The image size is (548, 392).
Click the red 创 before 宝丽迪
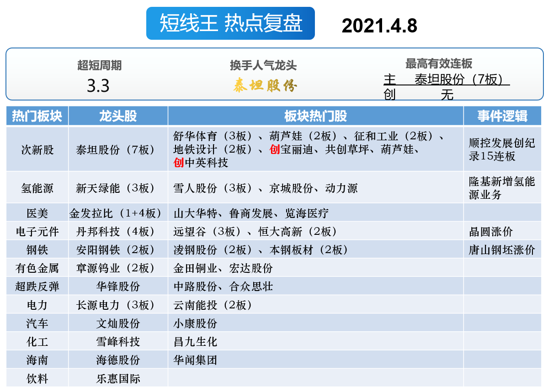[x=275, y=149]
